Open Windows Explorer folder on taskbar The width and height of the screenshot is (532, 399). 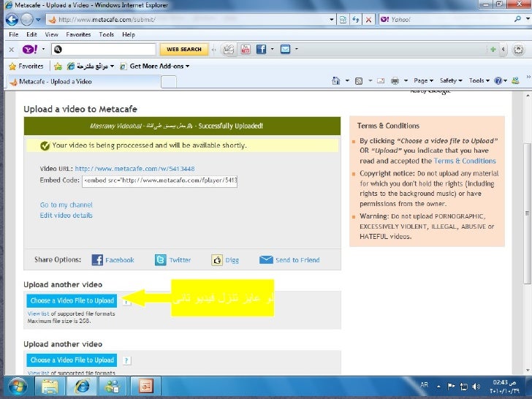50,387
